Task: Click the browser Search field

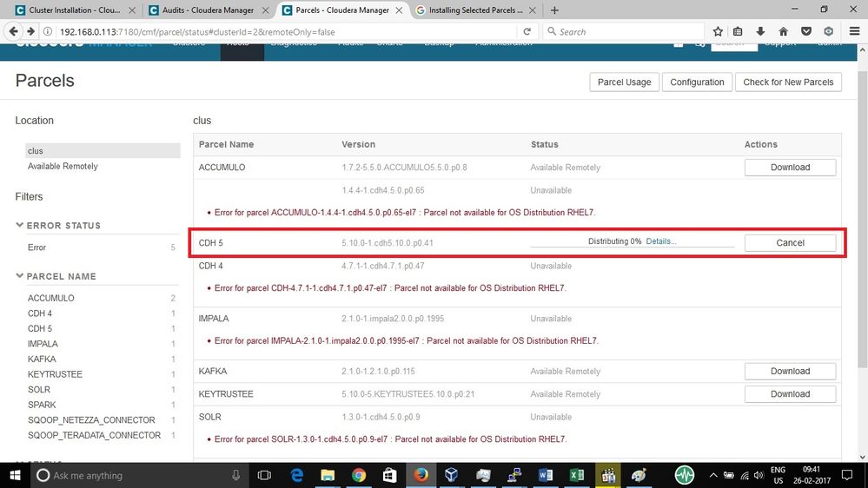Action: click(x=625, y=31)
